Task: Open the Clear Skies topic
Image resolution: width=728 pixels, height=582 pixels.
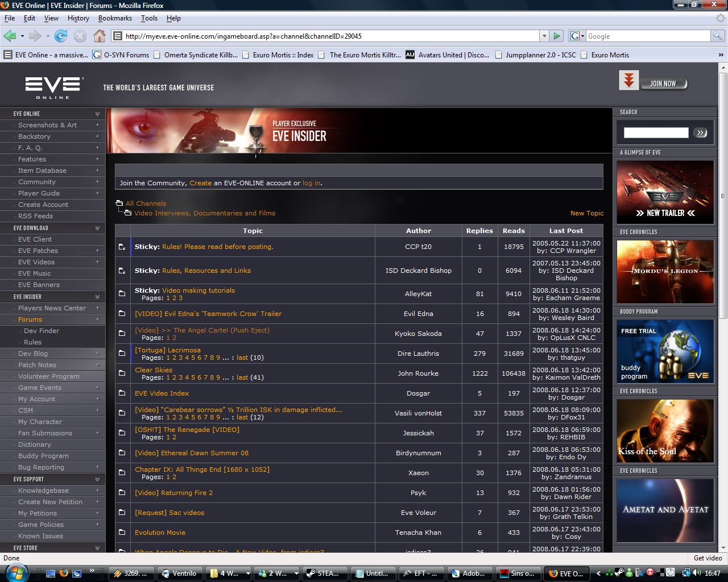Action: click(x=154, y=369)
